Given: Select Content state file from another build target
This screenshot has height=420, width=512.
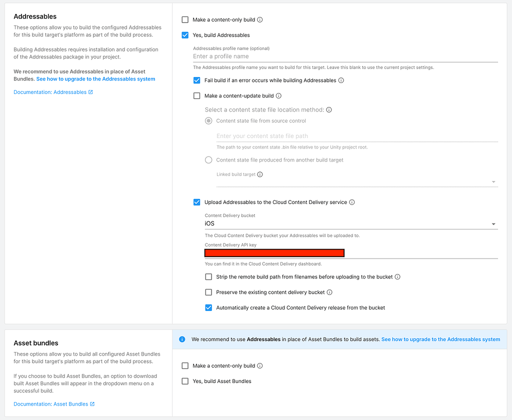Looking at the screenshot, I should (x=208, y=160).
